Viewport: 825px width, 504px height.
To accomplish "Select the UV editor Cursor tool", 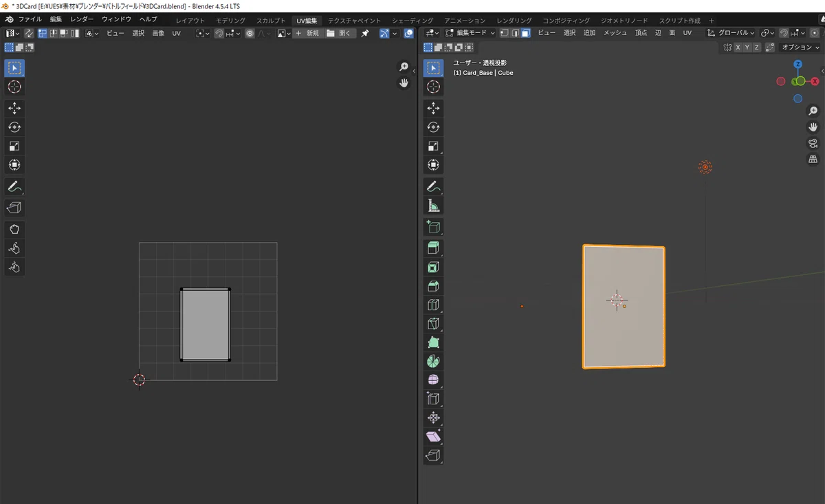I will point(14,87).
